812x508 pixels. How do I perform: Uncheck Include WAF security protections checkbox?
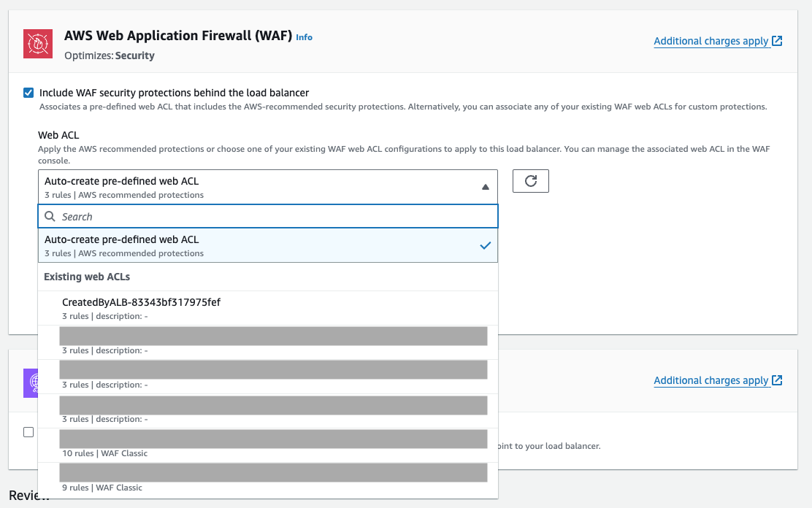[x=28, y=93]
